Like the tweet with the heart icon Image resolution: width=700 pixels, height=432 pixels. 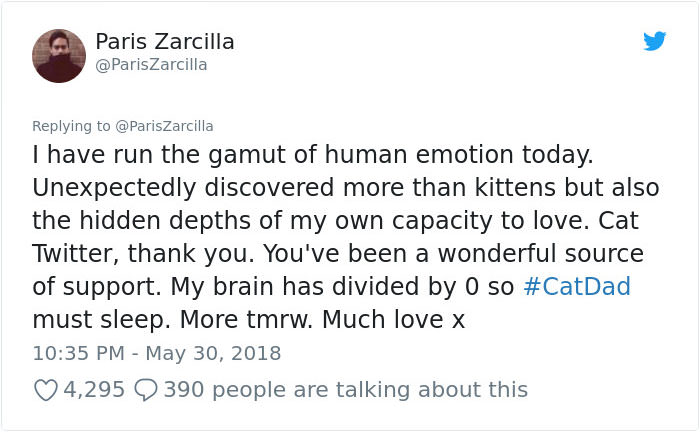(45, 389)
